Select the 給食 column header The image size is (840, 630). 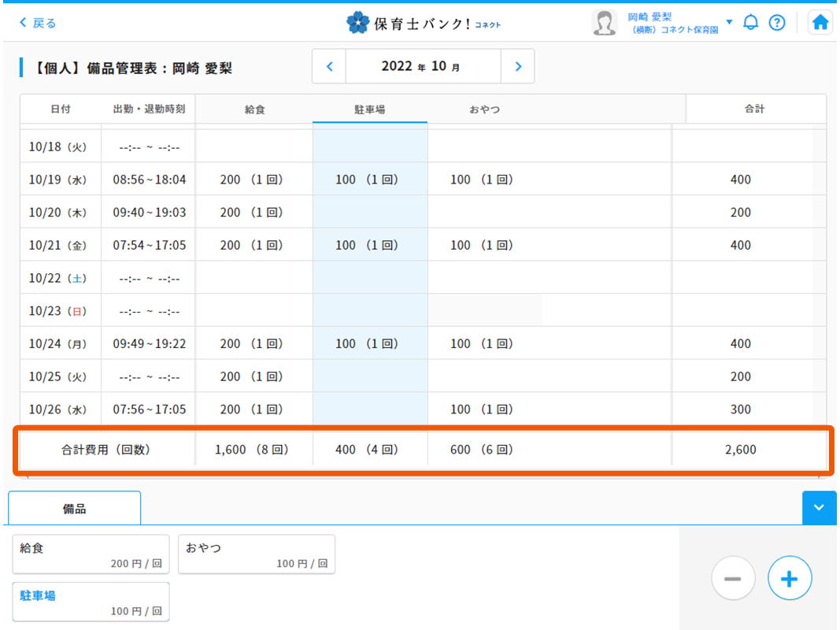point(254,109)
